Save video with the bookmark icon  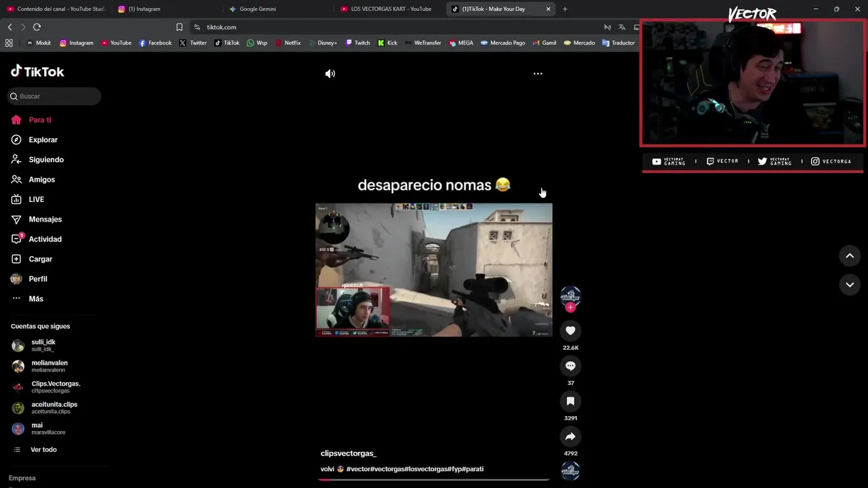pos(570,401)
